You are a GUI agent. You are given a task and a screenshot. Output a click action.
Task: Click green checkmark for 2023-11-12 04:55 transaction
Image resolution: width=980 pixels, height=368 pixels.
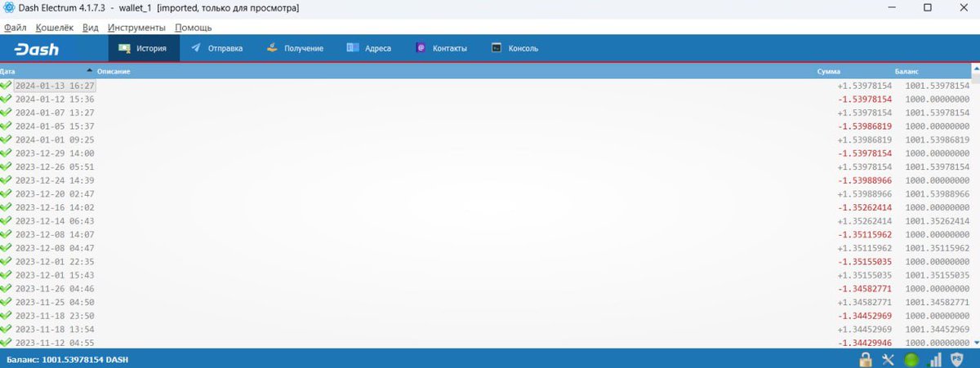(x=7, y=342)
